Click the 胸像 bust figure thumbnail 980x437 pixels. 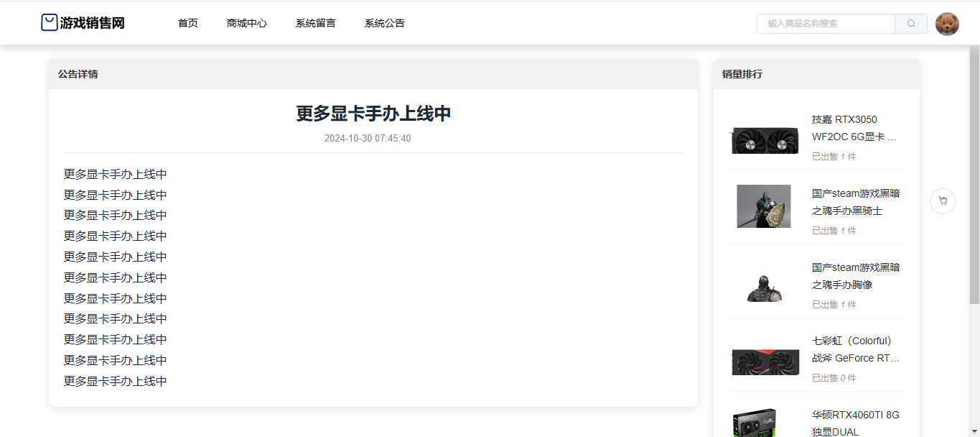[x=764, y=287]
